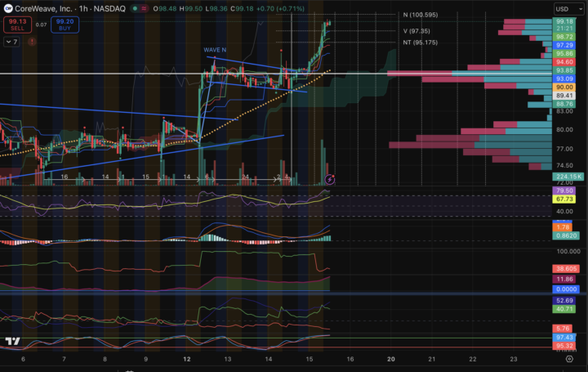This screenshot has height=372, width=588.
Task: Click the blue 93.09 price axis label
Action: pyautogui.click(x=564, y=78)
